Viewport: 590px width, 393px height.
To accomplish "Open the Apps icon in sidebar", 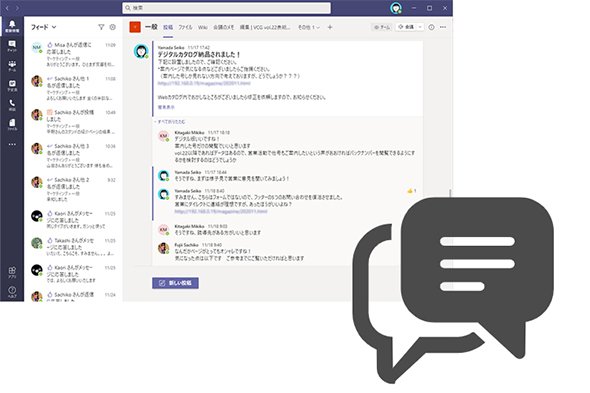I will [12, 272].
